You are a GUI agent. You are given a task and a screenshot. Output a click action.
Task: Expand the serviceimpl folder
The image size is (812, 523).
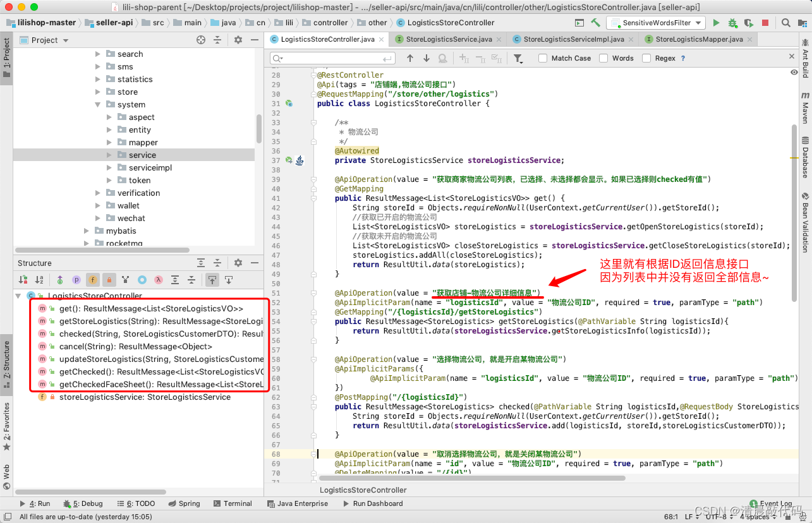109,168
